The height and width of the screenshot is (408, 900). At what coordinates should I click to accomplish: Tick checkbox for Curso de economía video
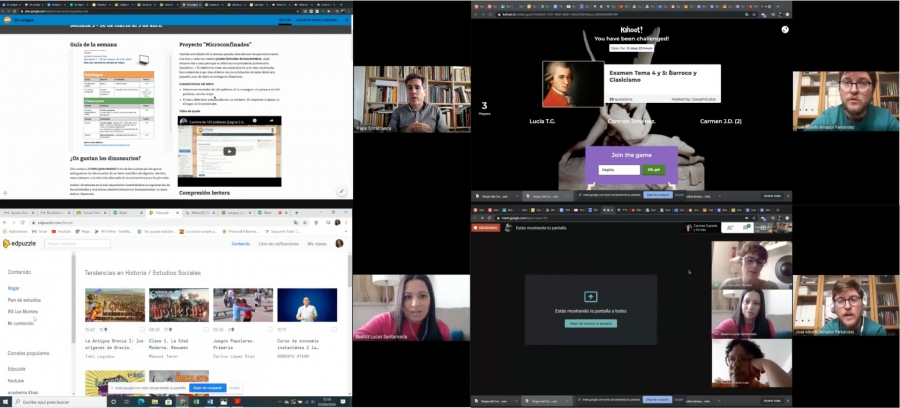(x=334, y=330)
